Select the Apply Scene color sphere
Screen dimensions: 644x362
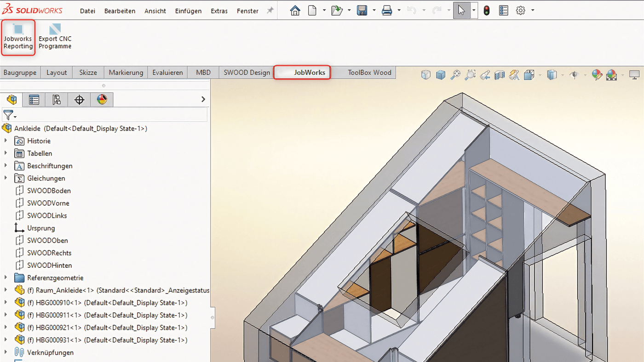(x=612, y=74)
